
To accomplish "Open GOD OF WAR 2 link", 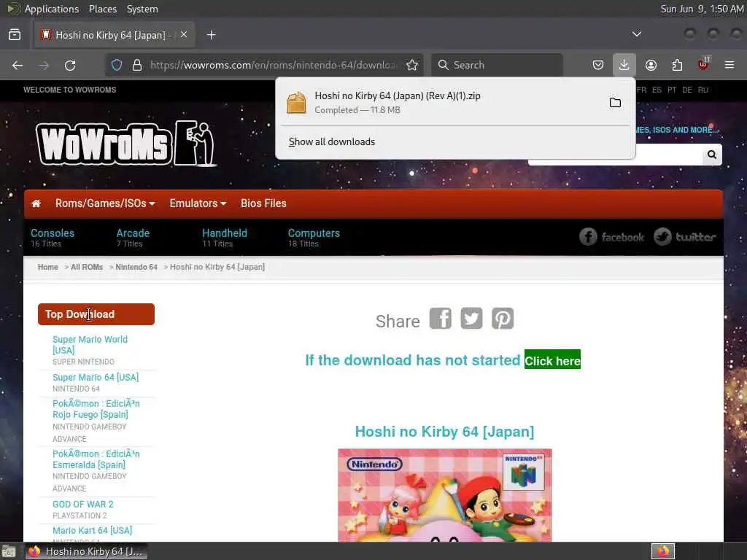I will (x=83, y=505).
